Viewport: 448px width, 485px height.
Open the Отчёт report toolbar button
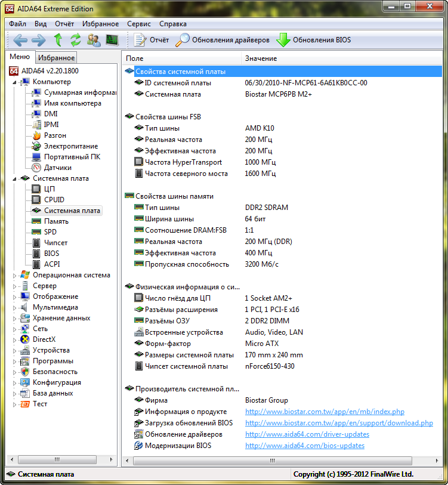tap(152, 40)
